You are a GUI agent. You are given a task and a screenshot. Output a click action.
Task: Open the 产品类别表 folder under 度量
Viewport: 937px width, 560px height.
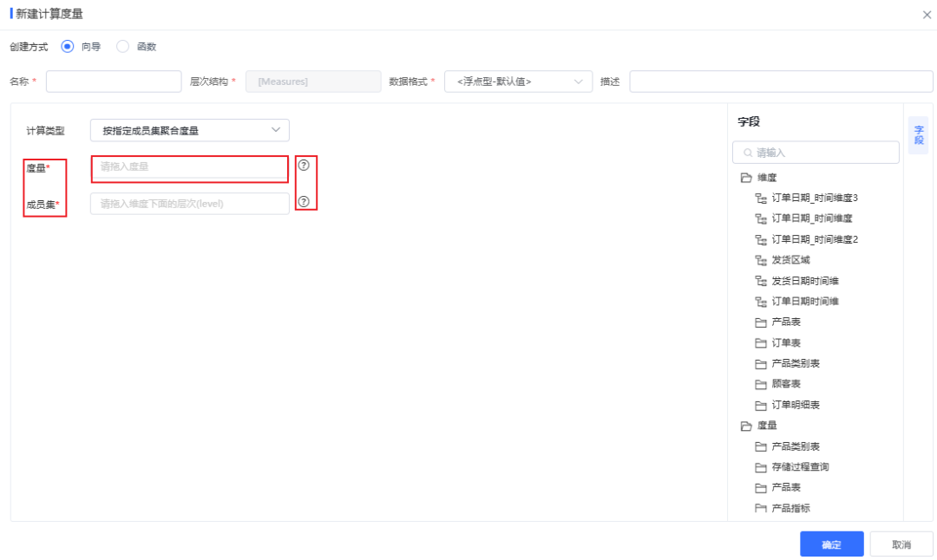pyautogui.click(x=796, y=446)
